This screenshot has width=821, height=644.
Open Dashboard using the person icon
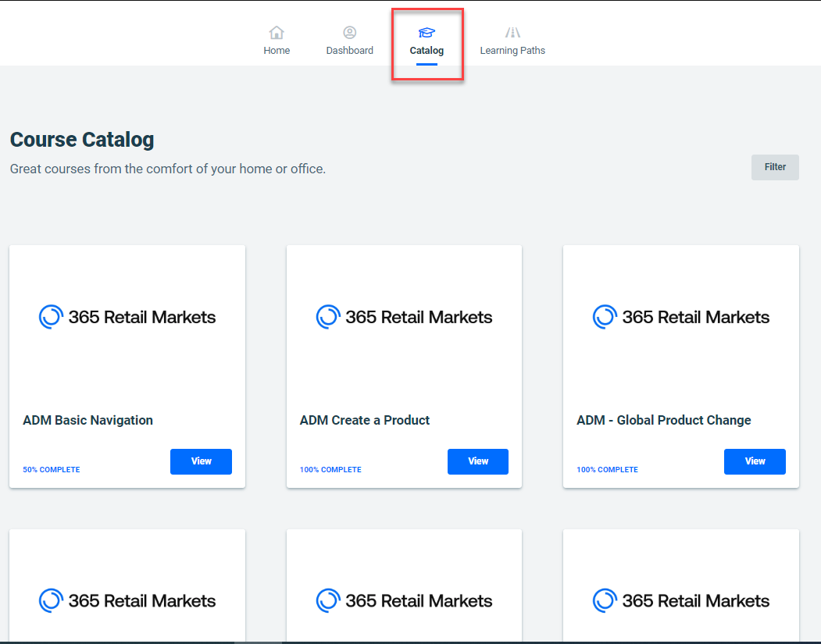point(350,33)
